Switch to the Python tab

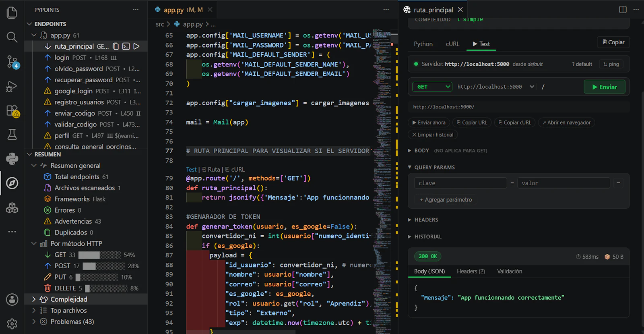423,44
